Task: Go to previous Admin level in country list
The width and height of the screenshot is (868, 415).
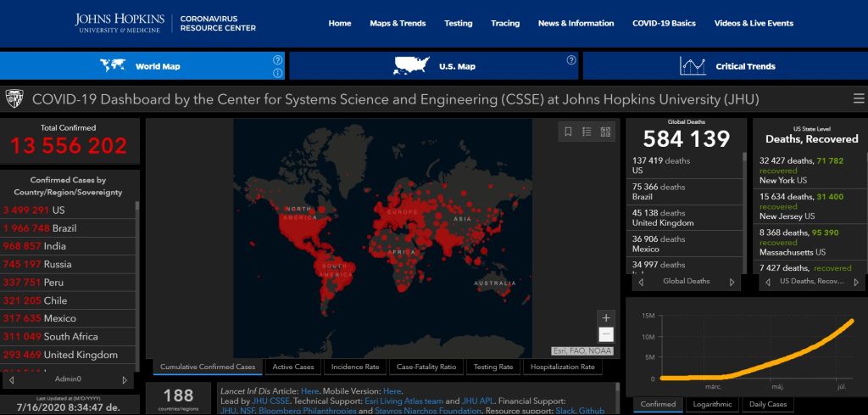Action: [12, 379]
